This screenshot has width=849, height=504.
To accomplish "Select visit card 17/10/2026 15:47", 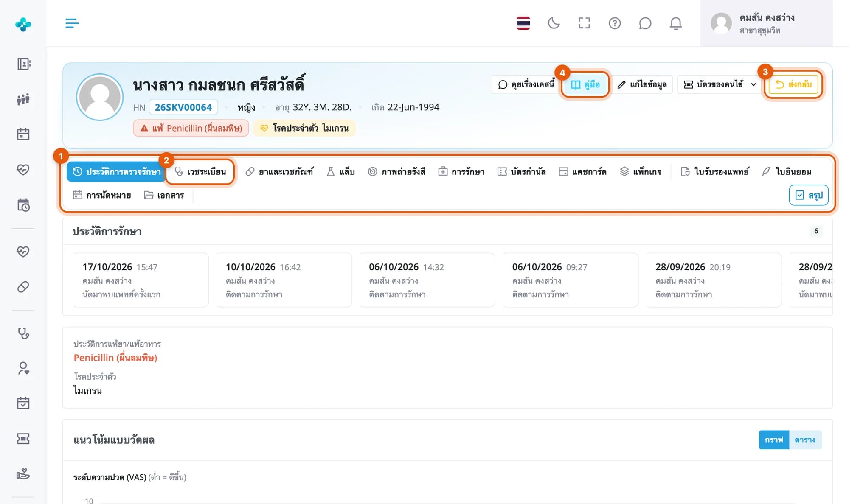I will pyautogui.click(x=141, y=280).
